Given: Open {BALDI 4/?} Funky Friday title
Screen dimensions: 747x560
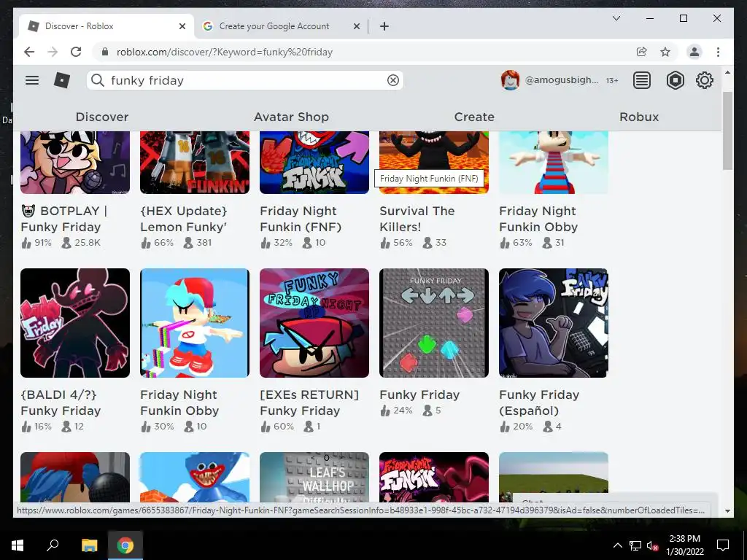Looking at the screenshot, I should tap(61, 402).
